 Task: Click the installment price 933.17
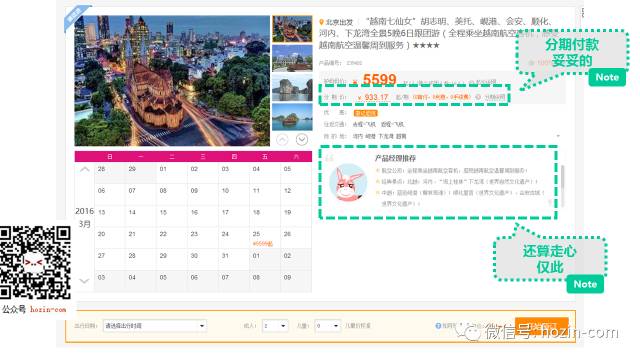coord(373,97)
